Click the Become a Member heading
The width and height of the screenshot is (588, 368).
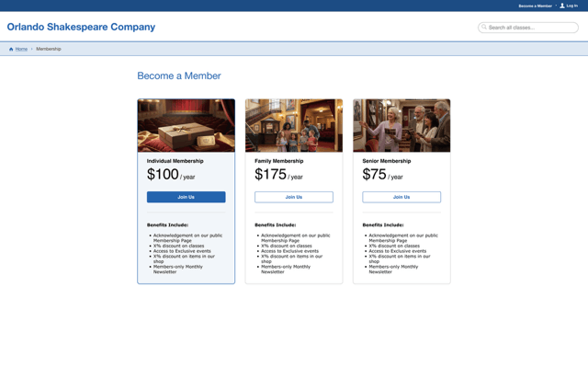pyautogui.click(x=179, y=75)
